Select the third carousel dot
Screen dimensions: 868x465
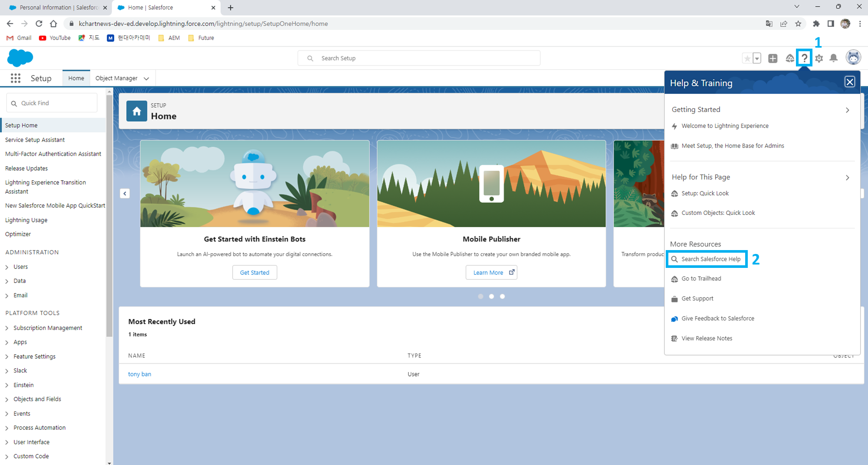[x=502, y=297]
